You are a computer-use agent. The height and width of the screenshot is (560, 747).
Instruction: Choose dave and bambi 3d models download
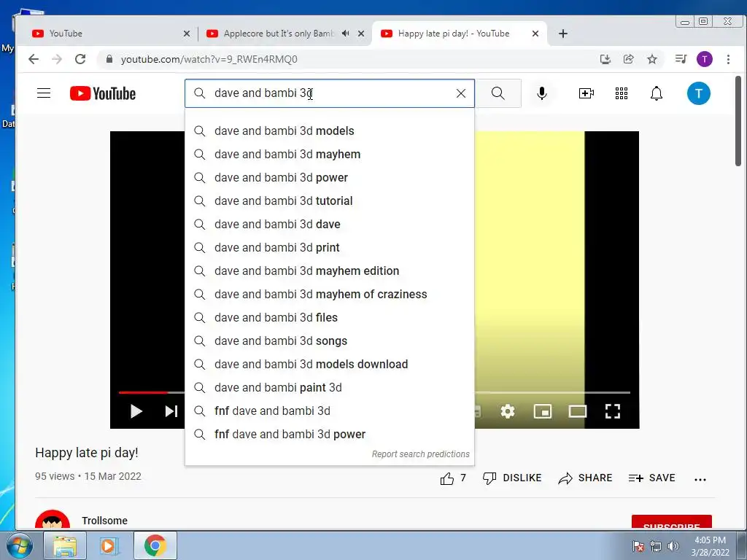pyautogui.click(x=330, y=365)
